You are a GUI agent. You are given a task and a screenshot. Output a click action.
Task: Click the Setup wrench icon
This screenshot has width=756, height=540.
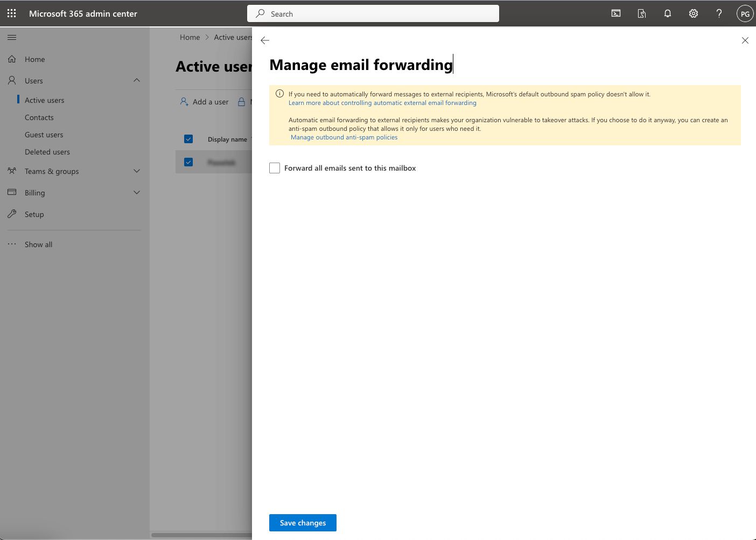point(12,214)
